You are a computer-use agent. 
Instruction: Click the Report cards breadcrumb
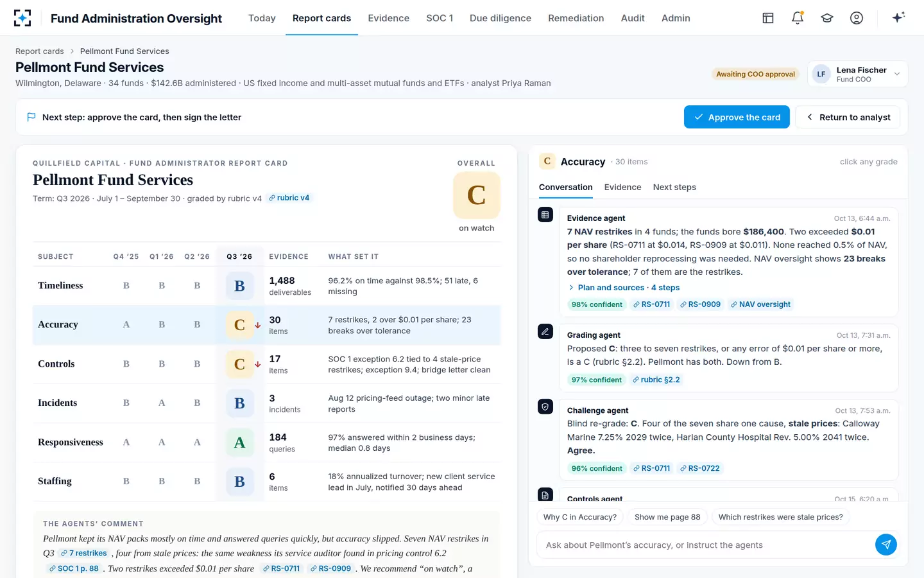[x=40, y=51]
